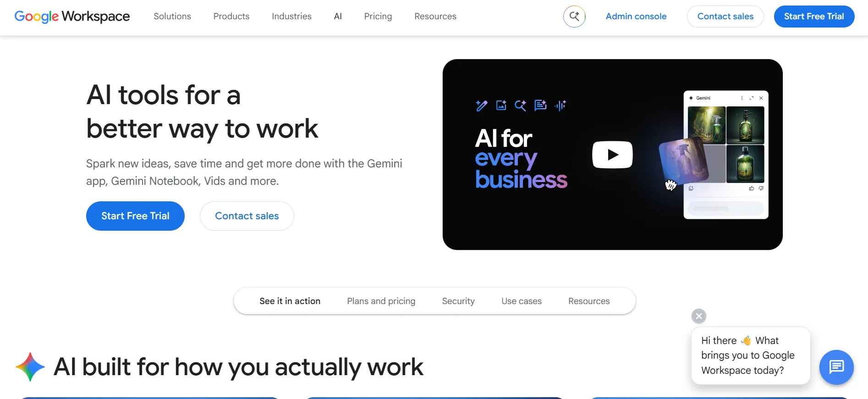Click the audio waveform icon in video
Image resolution: width=868 pixels, height=399 pixels.
coord(560,105)
